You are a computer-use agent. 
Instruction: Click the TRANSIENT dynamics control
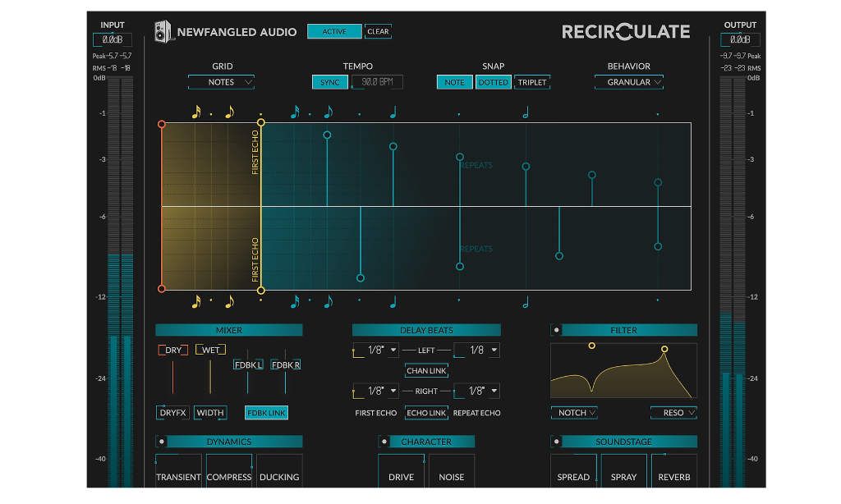pos(178,471)
